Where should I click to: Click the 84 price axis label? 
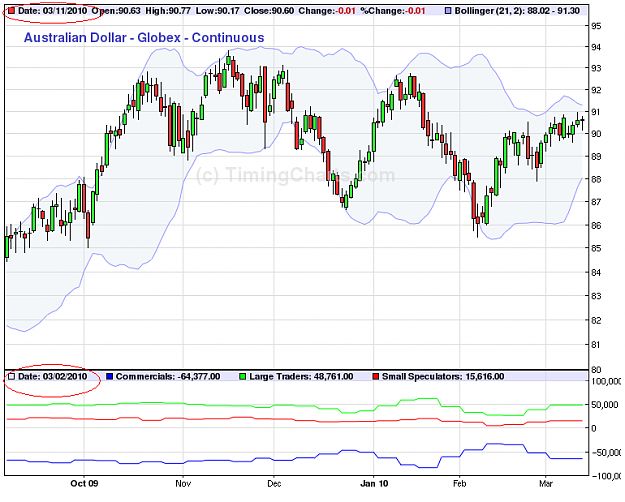click(596, 273)
